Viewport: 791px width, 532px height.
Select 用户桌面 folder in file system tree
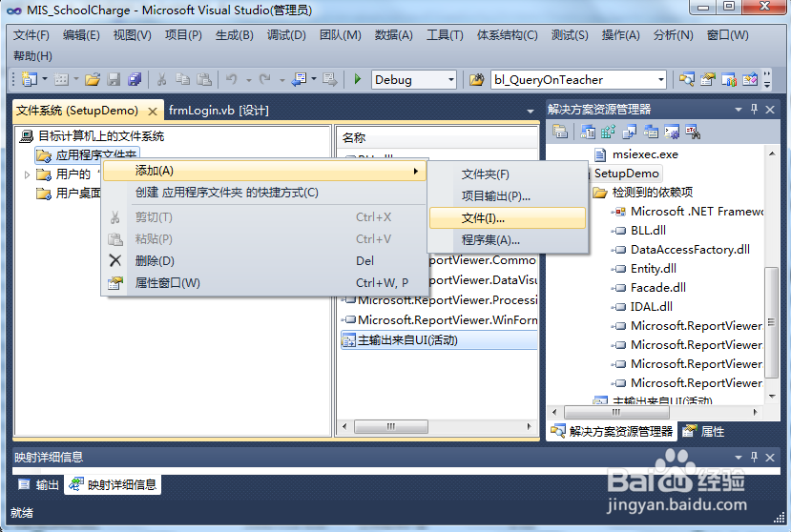coord(78,194)
